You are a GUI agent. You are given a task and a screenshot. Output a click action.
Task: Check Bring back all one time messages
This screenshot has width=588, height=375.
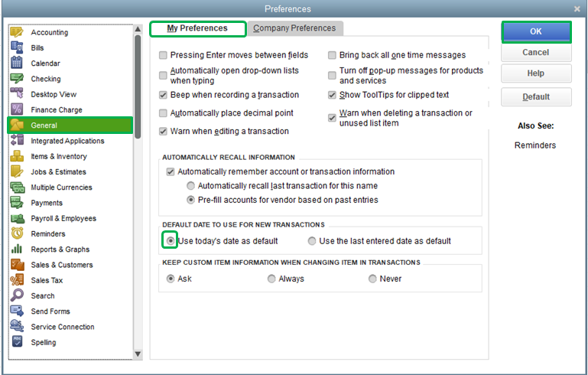click(x=332, y=55)
